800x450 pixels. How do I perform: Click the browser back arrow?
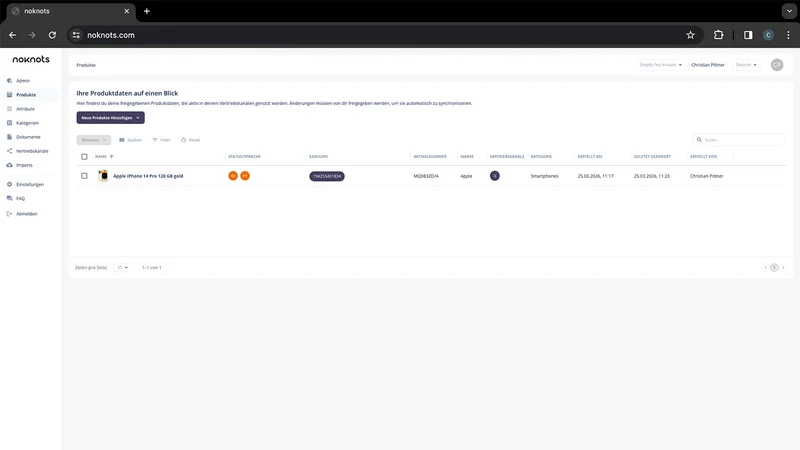point(12,35)
